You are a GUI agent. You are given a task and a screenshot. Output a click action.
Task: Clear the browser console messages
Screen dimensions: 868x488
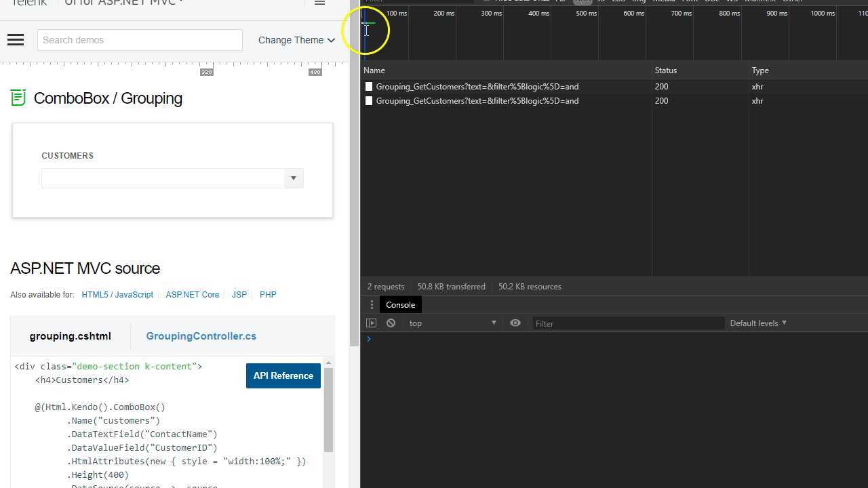(x=391, y=323)
